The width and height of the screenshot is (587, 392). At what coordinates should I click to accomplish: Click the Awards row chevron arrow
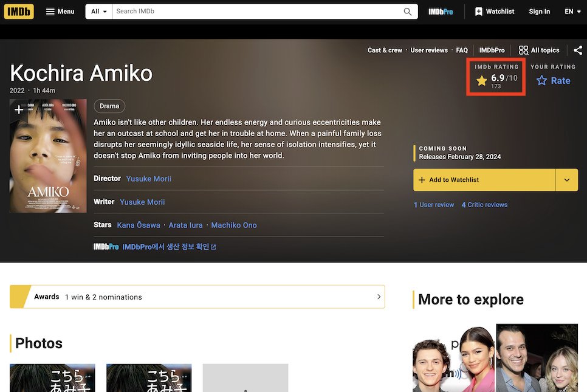(379, 297)
